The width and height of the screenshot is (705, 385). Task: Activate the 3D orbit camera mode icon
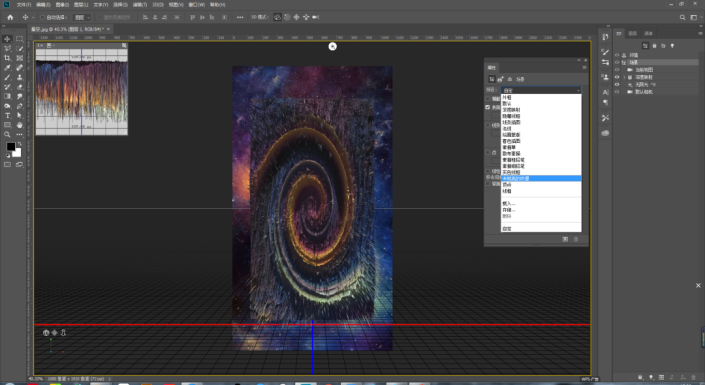[277, 17]
